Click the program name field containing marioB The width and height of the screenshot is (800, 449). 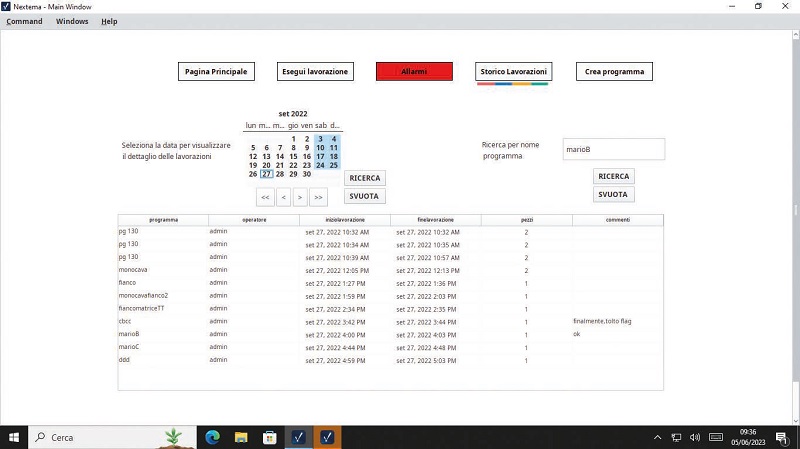614,149
